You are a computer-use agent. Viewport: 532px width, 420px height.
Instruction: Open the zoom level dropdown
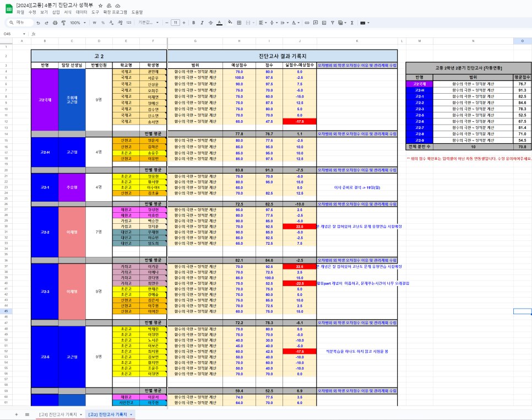[78, 23]
